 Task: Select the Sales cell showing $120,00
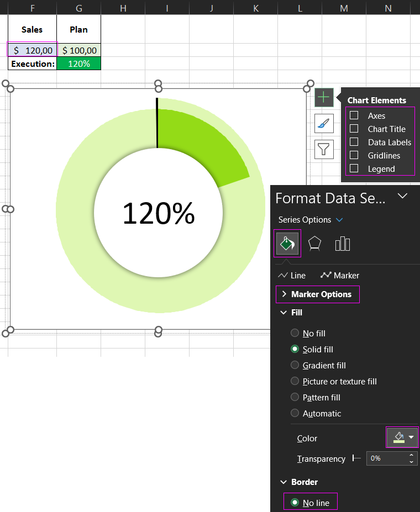point(33,50)
